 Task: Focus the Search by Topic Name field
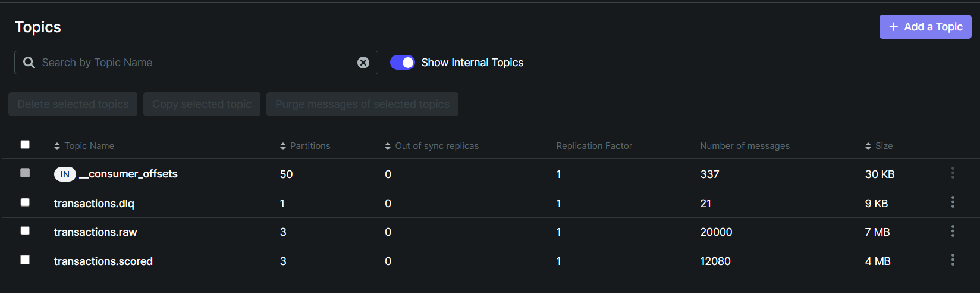coord(196,63)
